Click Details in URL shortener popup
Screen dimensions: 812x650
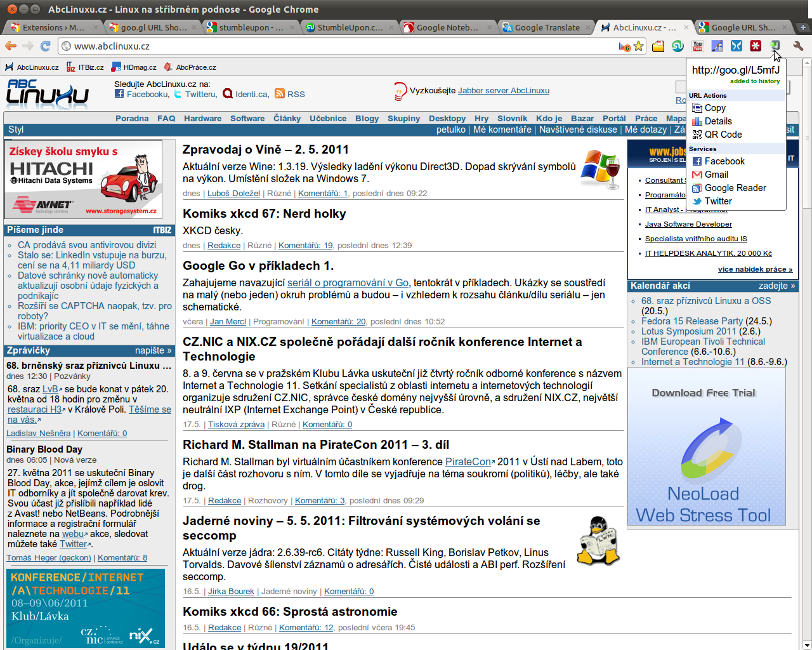718,121
